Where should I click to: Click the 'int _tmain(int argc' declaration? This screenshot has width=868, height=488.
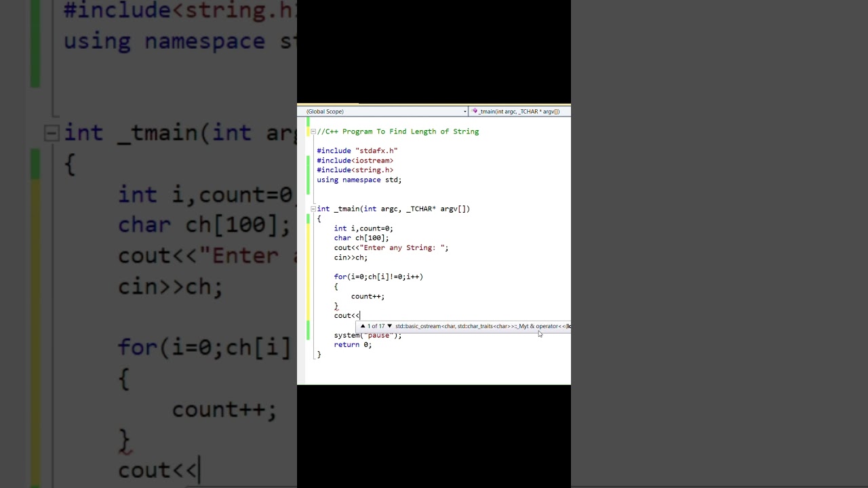pos(393,209)
